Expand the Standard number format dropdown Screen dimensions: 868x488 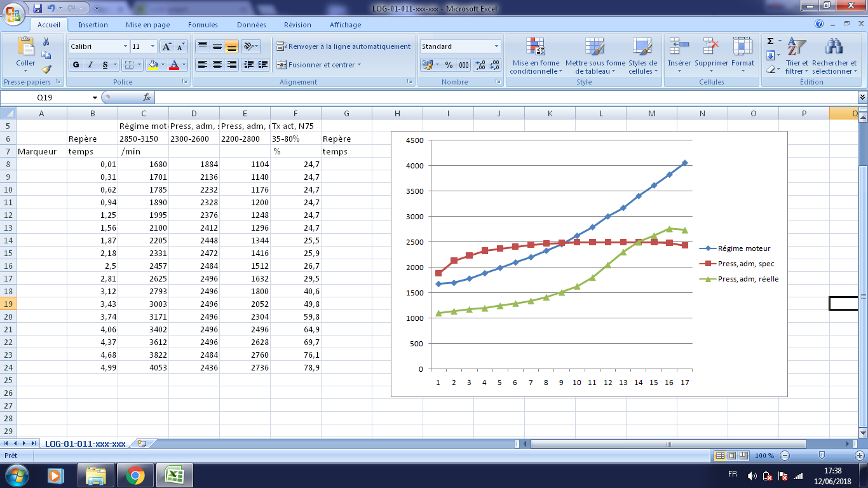[x=496, y=46]
